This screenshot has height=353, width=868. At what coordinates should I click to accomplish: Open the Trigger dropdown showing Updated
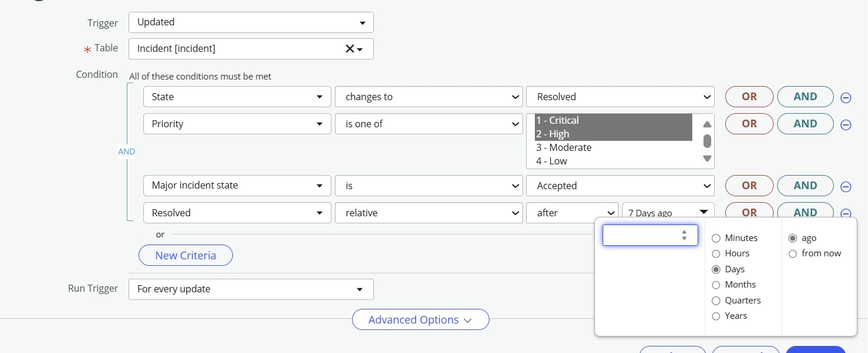pos(251,22)
